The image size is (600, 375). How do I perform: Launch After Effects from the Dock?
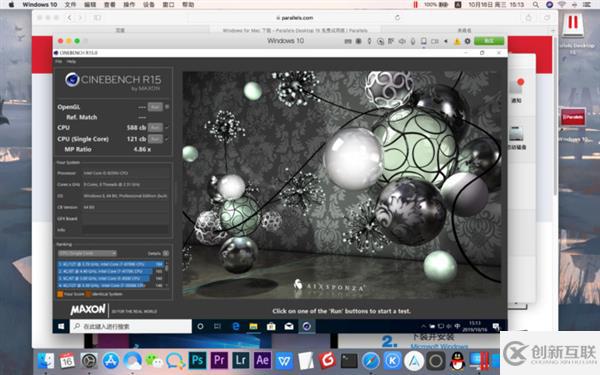coord(262,360)
